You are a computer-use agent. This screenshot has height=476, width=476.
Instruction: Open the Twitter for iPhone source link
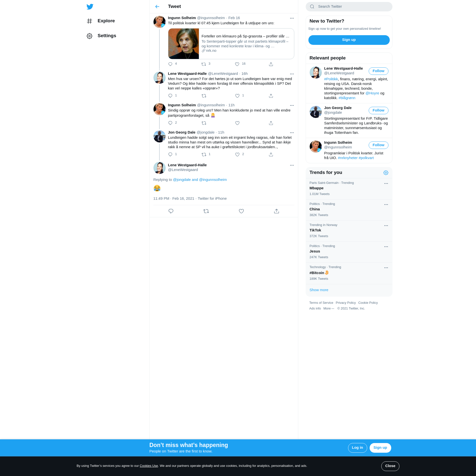click(x=212, y=198)
